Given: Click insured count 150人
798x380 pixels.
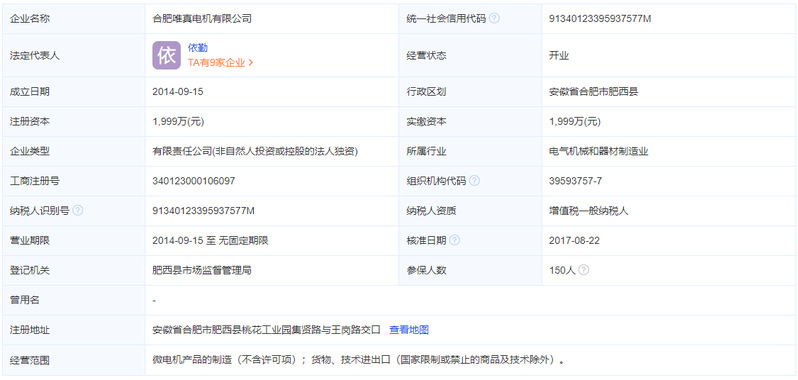Looking at the screenshot, I should [562, 270].
